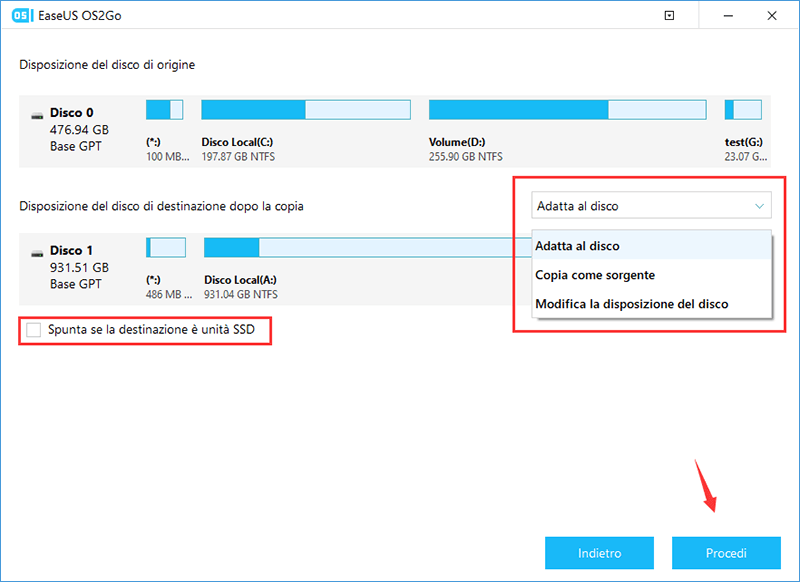Choose Adatta al disco from list
The height and width of the screenshot is (582, 800).
[x=651, y=246]
